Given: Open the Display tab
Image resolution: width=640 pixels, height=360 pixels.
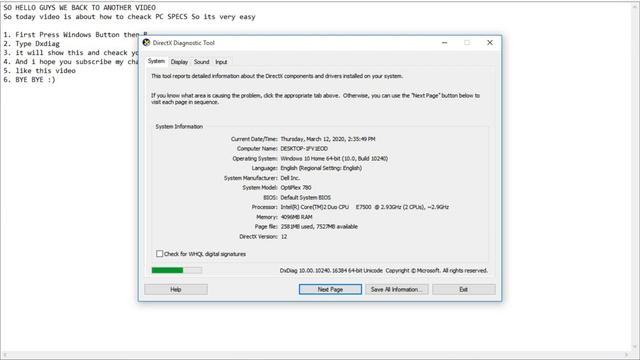Looking at the screenshot, I should coord(179,62).
